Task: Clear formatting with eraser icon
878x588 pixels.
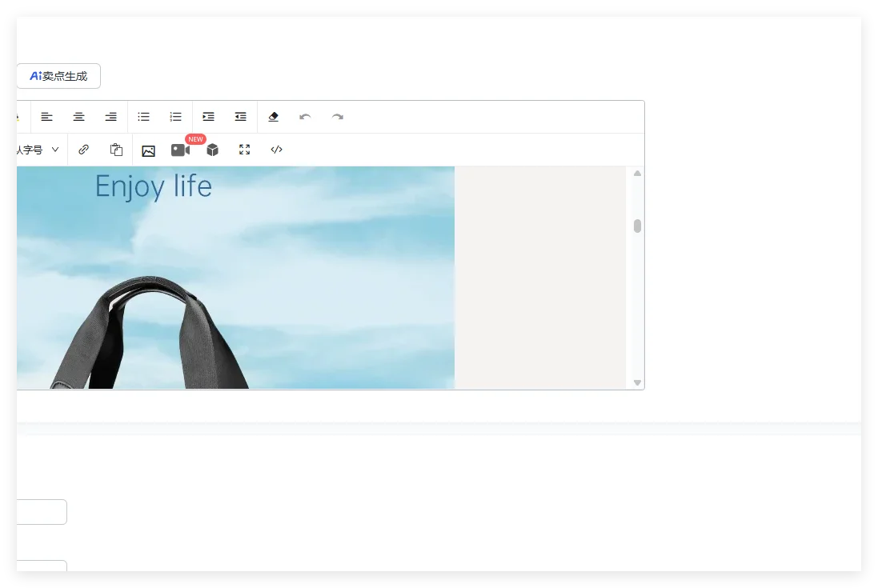Action: pyautogui.click(x=274, y=117)
